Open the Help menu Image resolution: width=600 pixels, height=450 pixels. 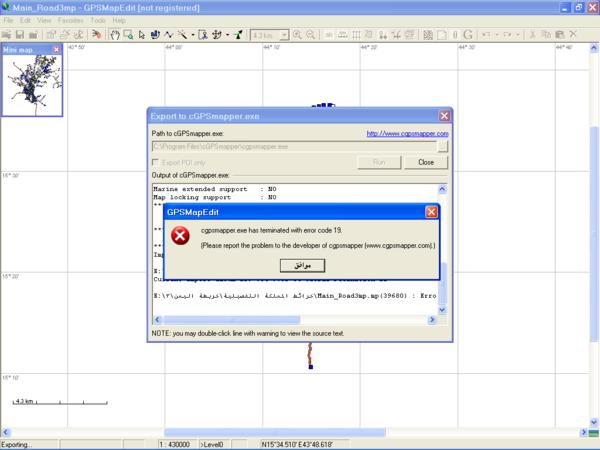[119, 20]
